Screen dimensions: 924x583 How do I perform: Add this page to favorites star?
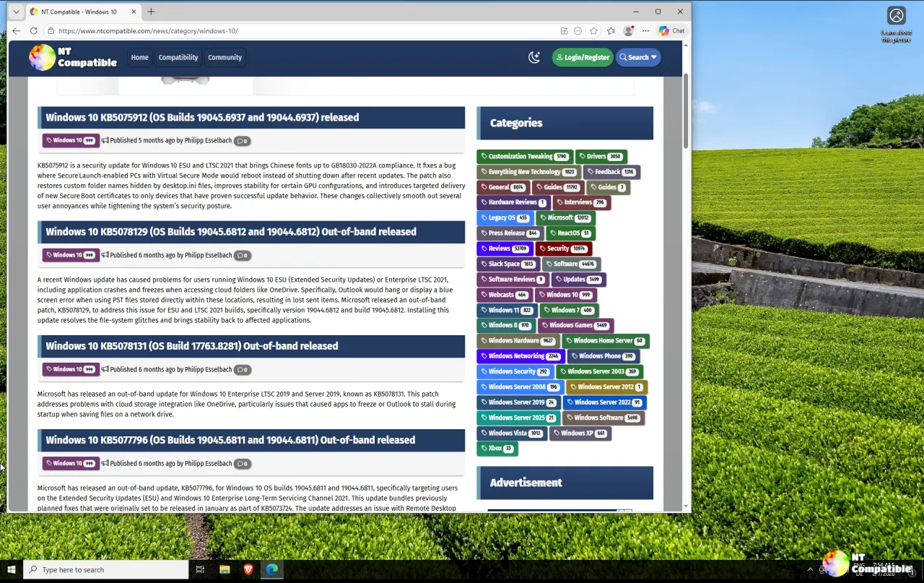[593, 31]
